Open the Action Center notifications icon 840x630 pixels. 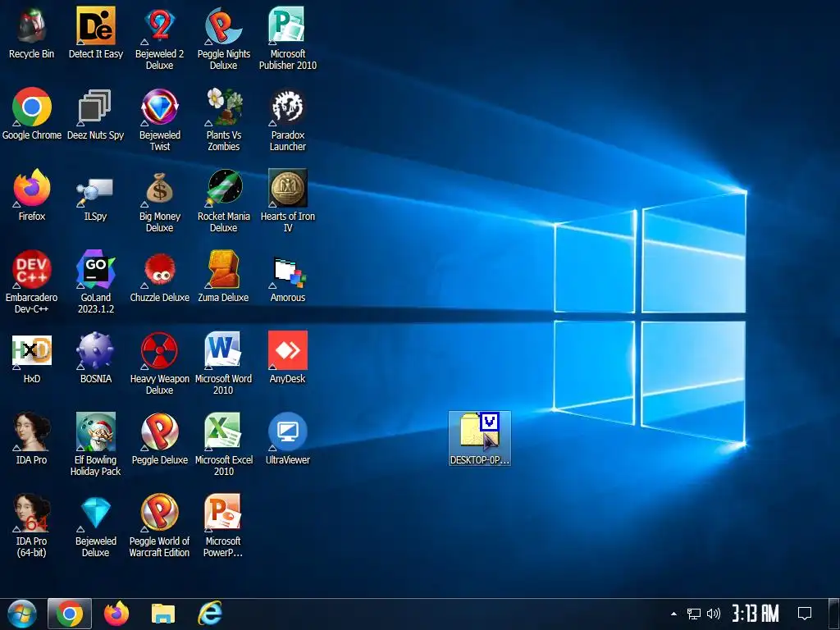tap(805, 614)
